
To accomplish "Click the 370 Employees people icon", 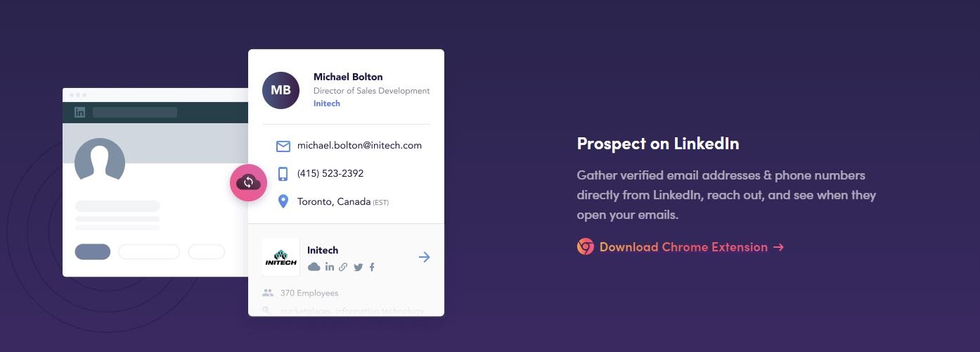I will [x=267, y=293].
